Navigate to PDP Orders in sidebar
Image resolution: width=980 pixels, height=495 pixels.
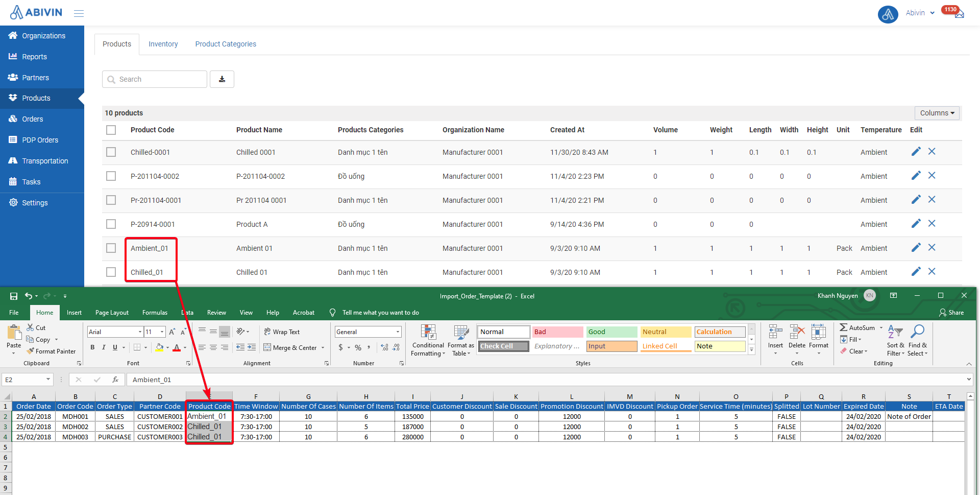(x=42, y=140)
